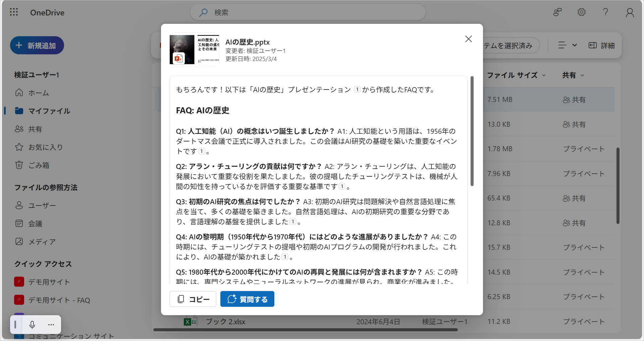
Task: Click the settings gear icon
Action: (581, 12)
